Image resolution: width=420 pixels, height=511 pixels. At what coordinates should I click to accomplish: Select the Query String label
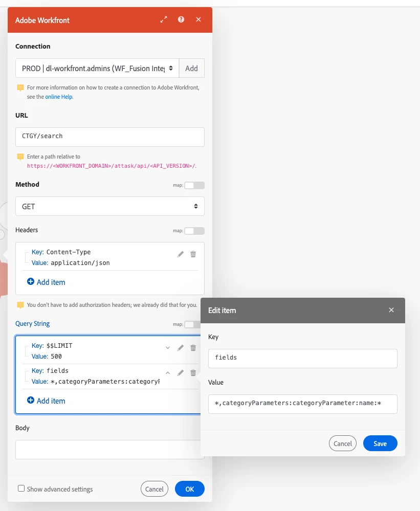33,324
